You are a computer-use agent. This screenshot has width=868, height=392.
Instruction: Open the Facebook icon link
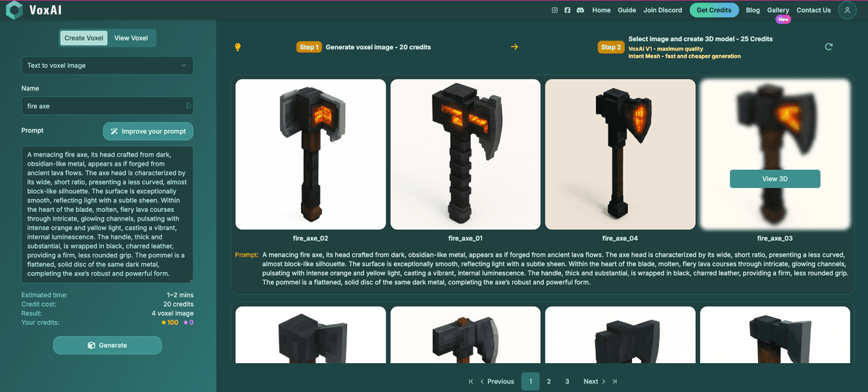coord(567,10)
